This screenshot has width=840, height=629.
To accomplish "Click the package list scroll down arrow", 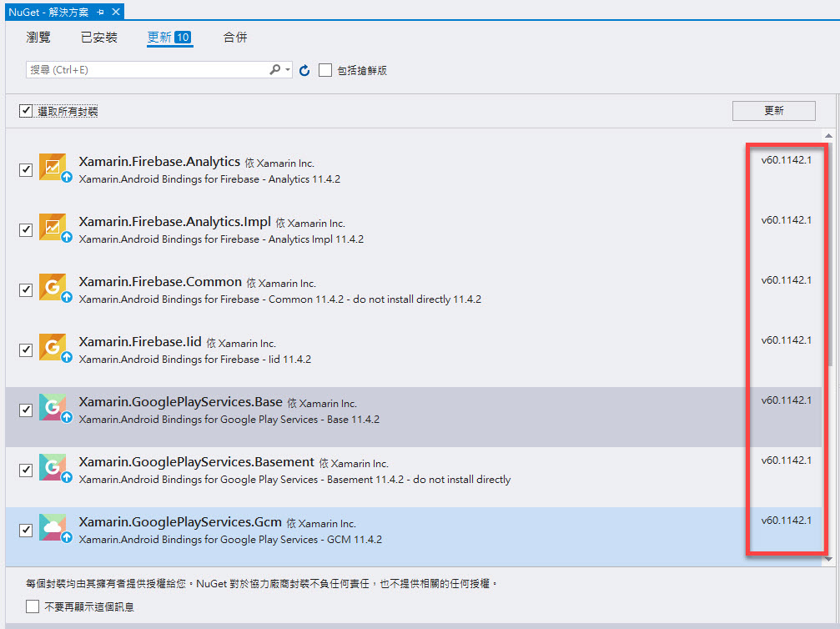I will tap(828, 559).
